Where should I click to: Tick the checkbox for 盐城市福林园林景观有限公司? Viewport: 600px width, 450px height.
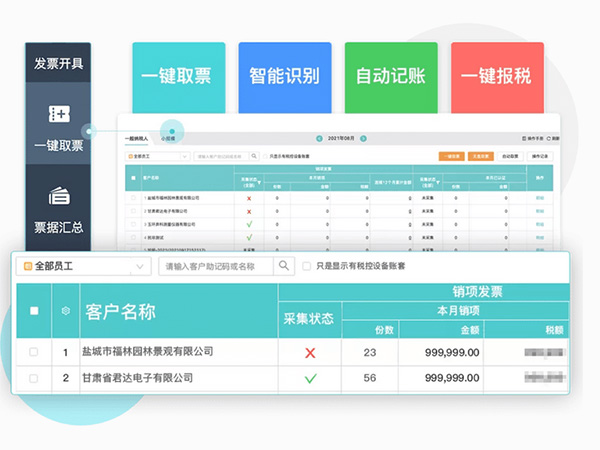[x=34, y=352]
